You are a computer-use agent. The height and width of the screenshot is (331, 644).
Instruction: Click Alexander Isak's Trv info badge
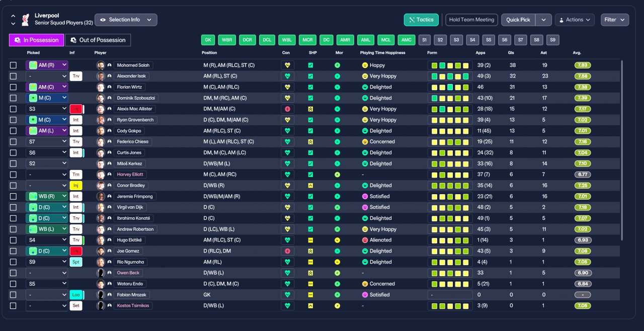coord(76,76)
